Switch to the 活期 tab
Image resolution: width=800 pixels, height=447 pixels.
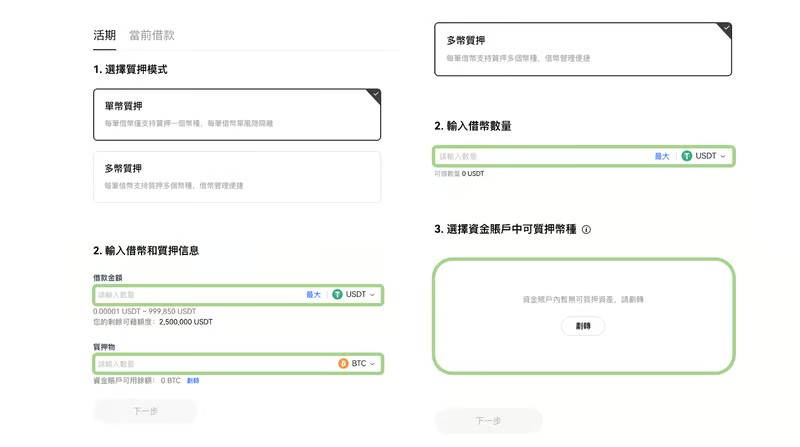point(105,35)
